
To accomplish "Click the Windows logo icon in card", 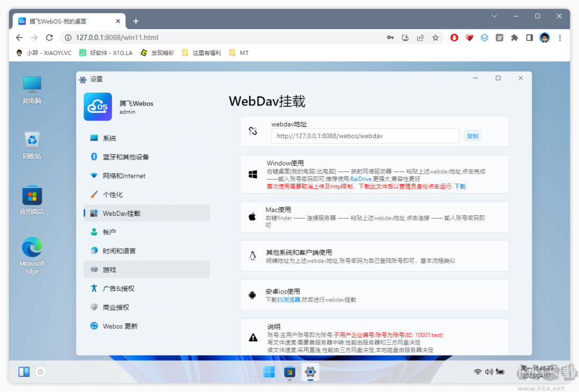I will click(253, 175).
